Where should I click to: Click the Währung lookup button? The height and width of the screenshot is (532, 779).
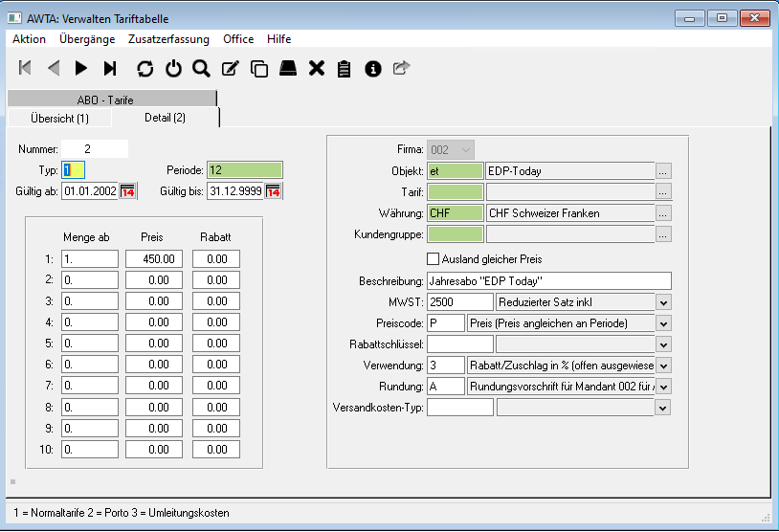(x=663, y=213)
